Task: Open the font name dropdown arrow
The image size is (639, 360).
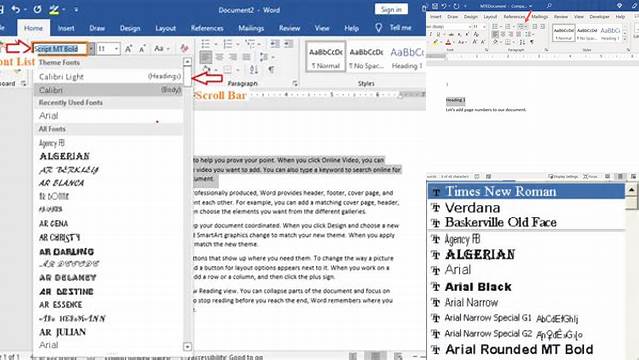Action: click(91, 49)
